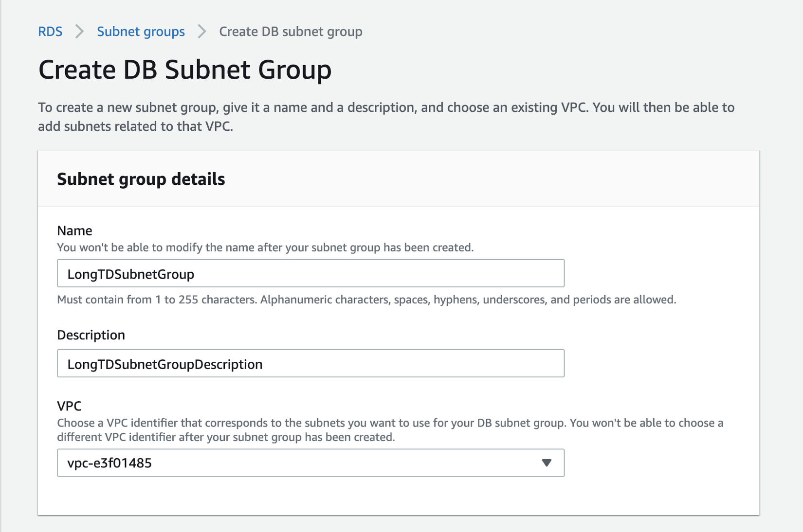The image size is (803, 532).
Task: Click the VPC identifier help text
Action: coord(389,430)
